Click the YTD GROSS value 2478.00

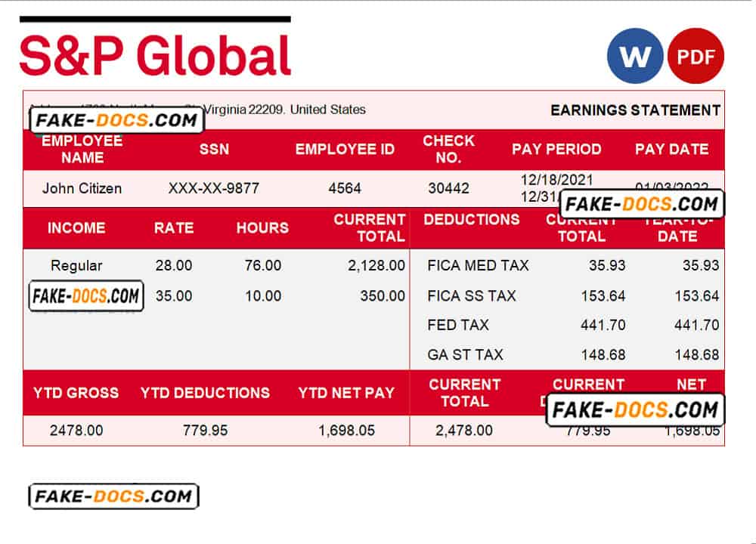pyautogui.click(x=76, y=431)
